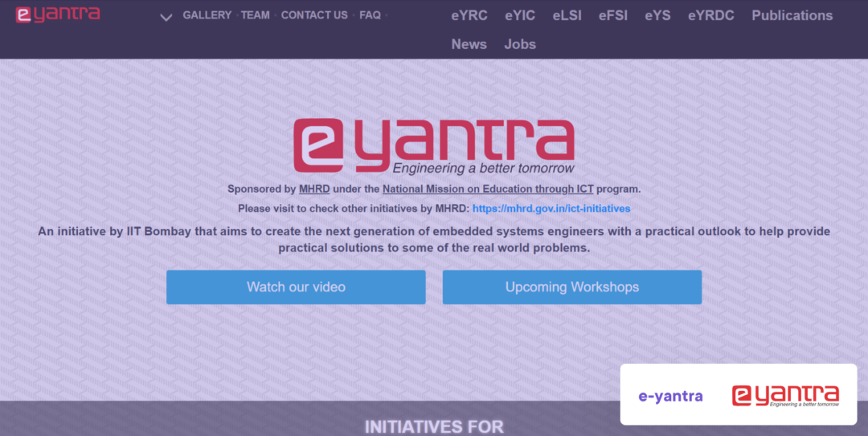This screenshot has height=436, width=868.
Task: Go to Publications page
Action: [792, 15]
